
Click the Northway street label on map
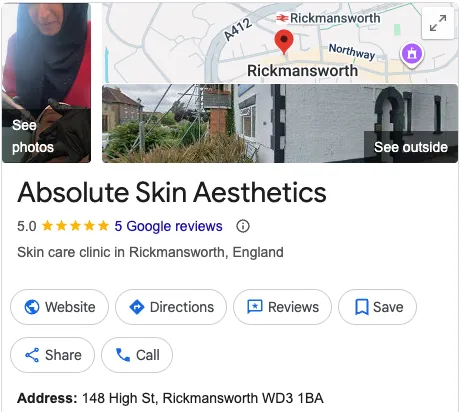pos(352,52)
